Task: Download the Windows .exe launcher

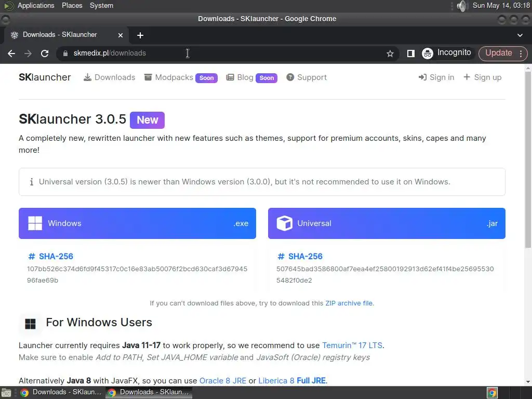Action: tap(137, 223)
